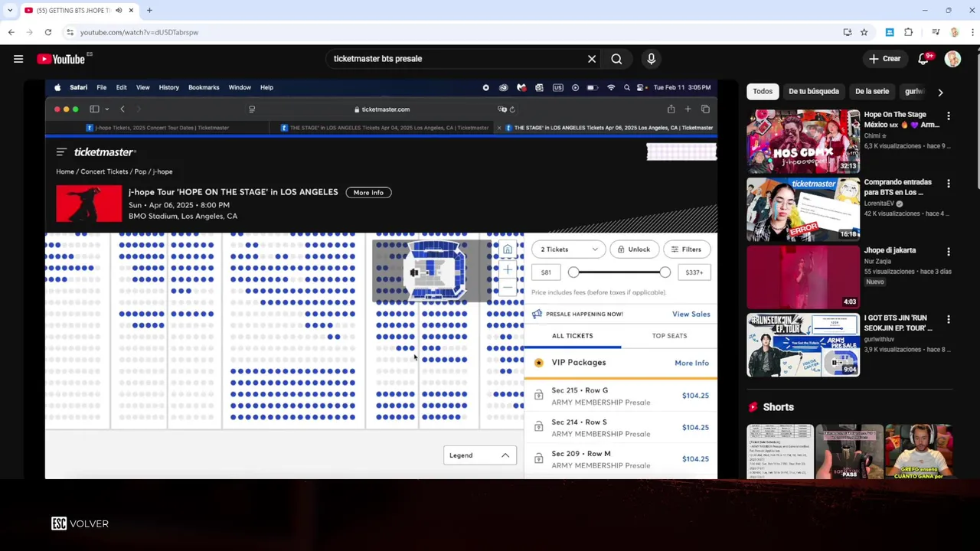Open Chrome media controls icon
Viewport: 980px width, 551px height.
[936, 32]
